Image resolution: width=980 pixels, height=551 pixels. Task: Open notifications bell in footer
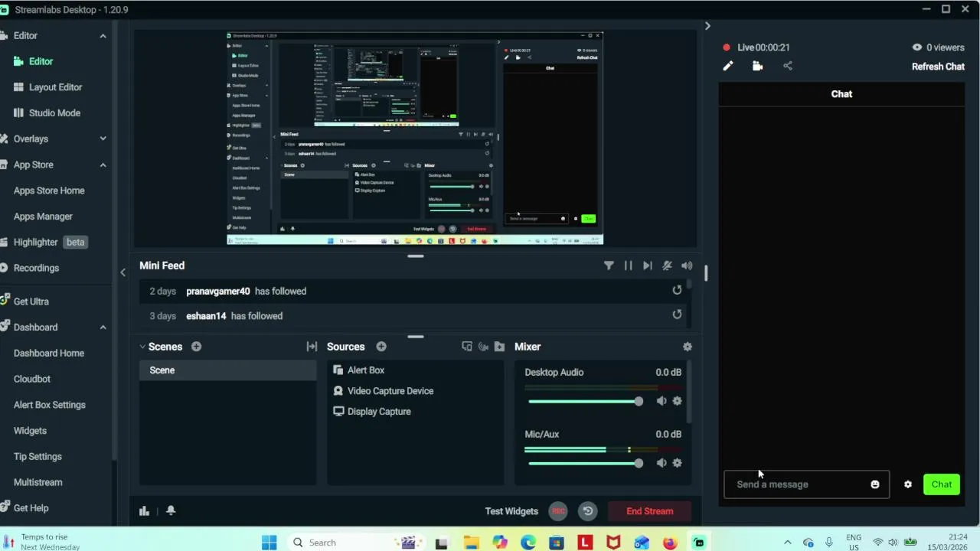pos(171,511)
